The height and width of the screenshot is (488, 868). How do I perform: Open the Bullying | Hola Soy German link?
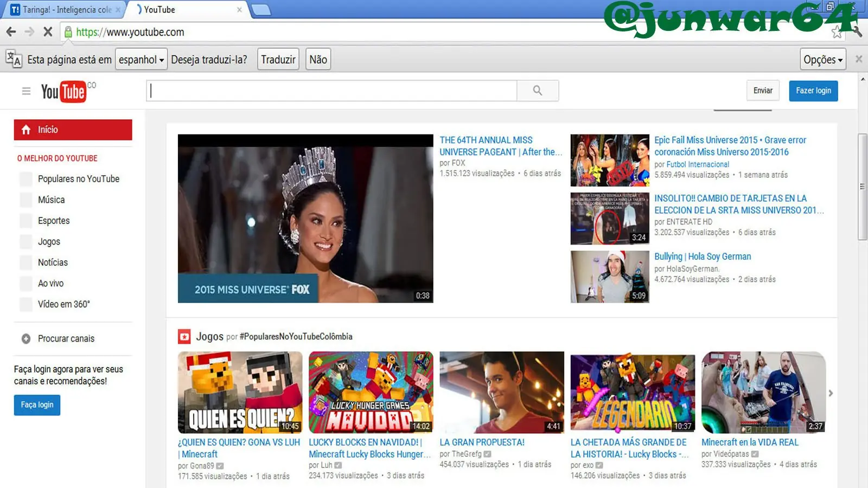tap(703, 256)
